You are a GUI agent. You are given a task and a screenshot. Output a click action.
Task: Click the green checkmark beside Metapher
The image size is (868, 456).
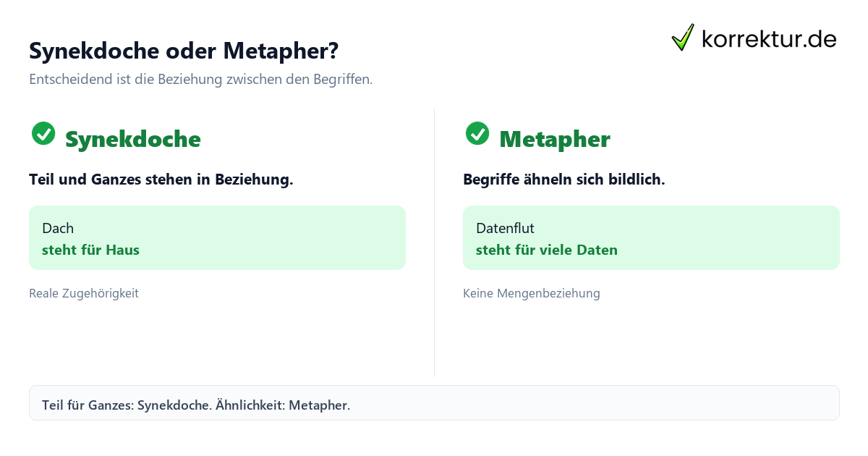(x=477, y=133)
